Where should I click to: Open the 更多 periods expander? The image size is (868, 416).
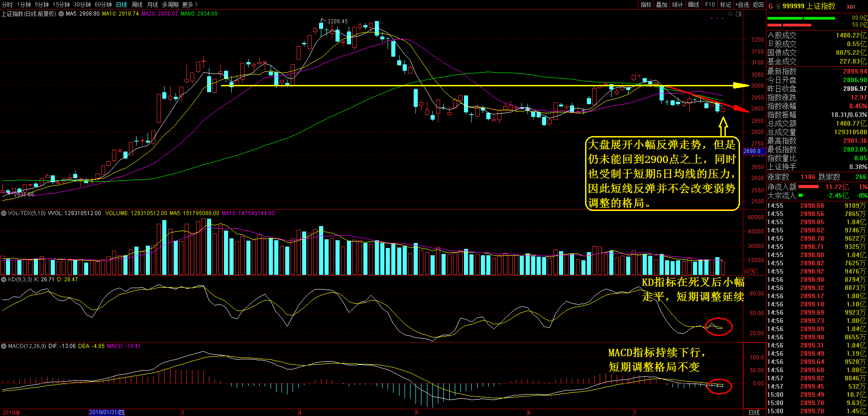click(190, 5)
